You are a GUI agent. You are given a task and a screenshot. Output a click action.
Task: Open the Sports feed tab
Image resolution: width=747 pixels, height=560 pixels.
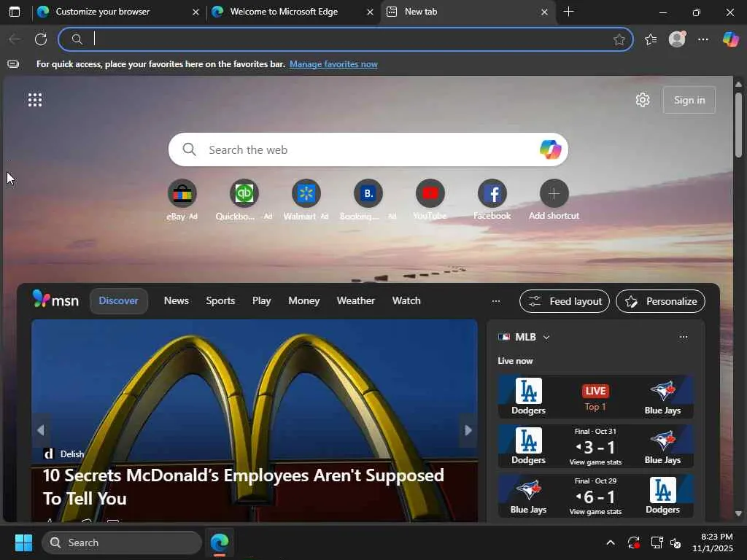click(x=220, y=301)
